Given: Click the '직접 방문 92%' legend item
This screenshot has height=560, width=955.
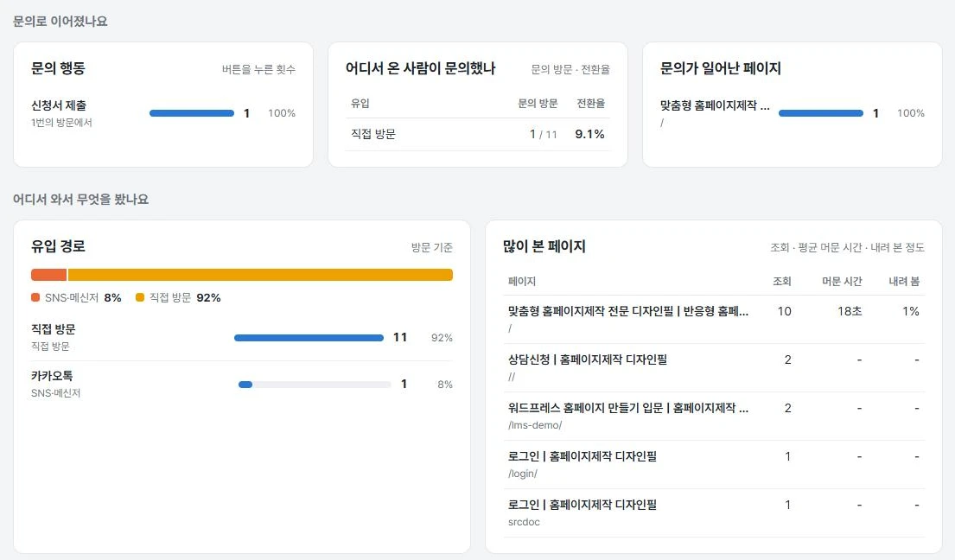Looking at the screenshot, I should [178, 297].
